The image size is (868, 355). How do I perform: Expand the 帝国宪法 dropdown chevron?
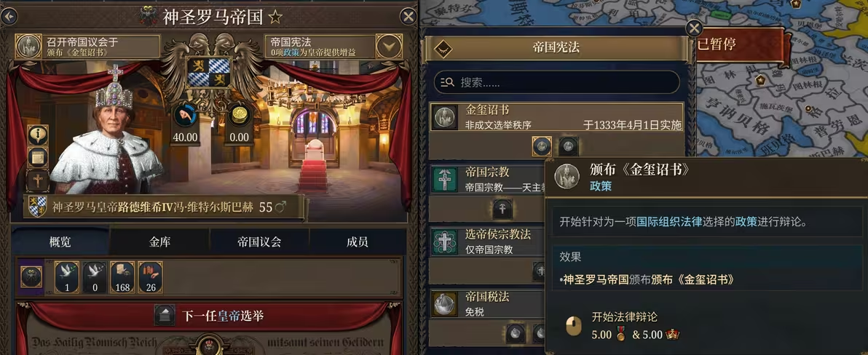coord(389,47)
